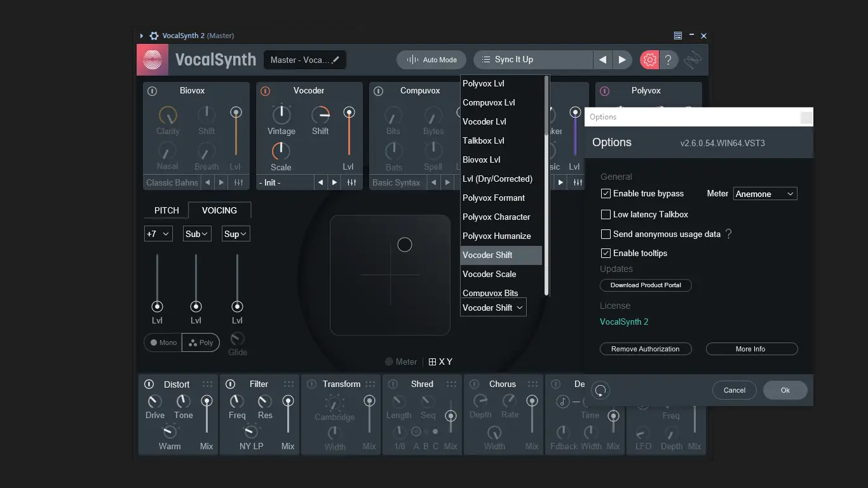
Task: Toggle the Vocoder module power icon
Action: pos(265,91)
